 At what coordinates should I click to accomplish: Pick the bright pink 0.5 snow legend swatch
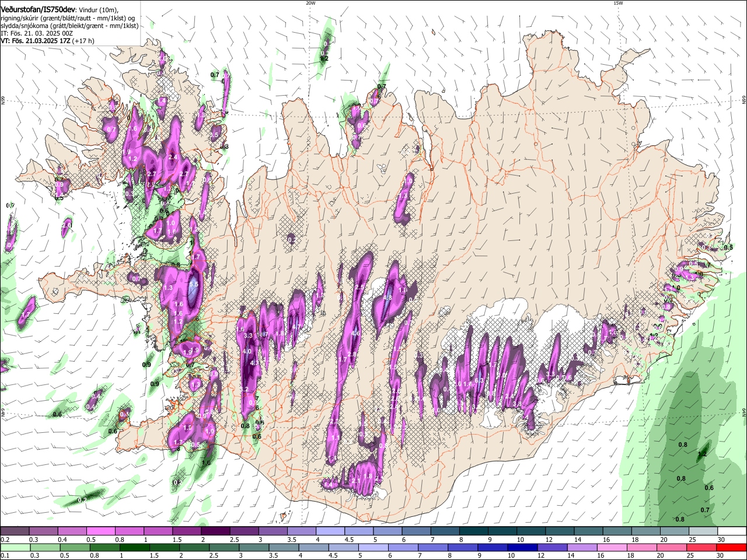point(100,531)
